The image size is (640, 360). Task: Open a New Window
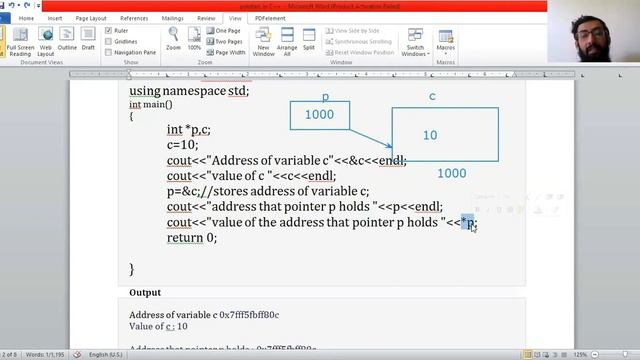pyautogui.click(x=263, y=42)
